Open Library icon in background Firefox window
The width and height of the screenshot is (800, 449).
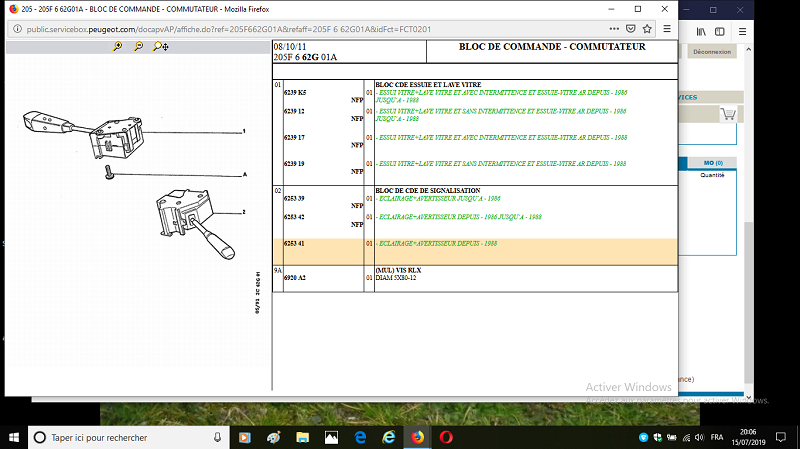pyautogui.click(x=701, y=32)
